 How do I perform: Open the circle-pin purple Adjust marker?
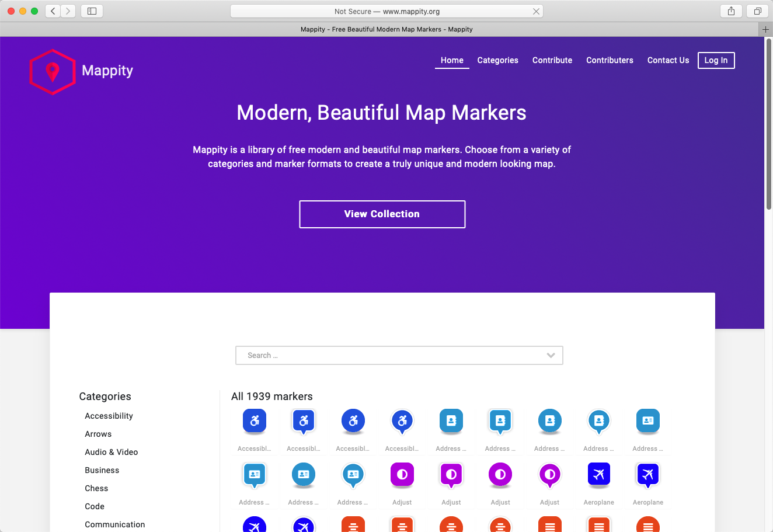coord(549,475)
